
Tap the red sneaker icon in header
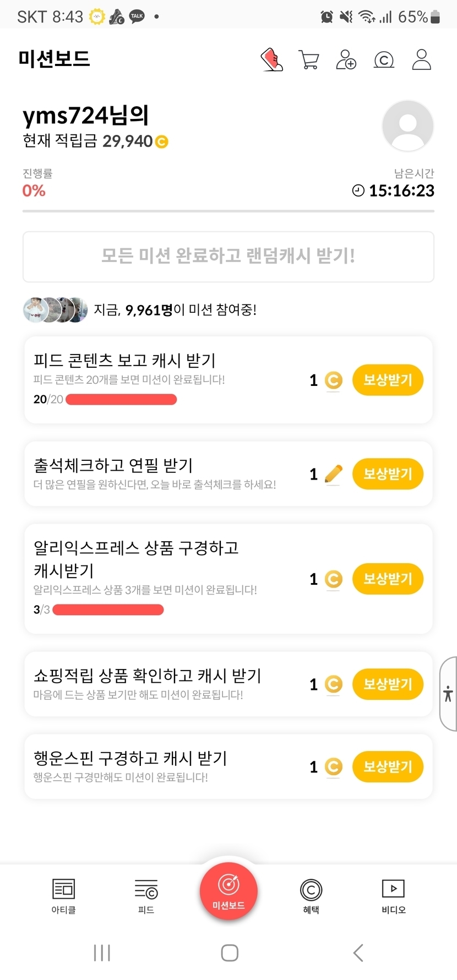[x=271, y=59]
